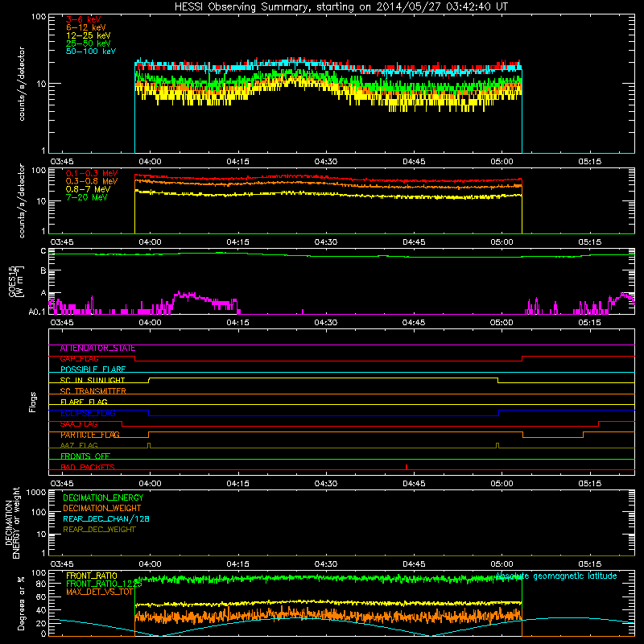This screenshot has height=644, width=644.
Task: Click the Absolute geomagnetic latitude label
Action: click(556, 576)
